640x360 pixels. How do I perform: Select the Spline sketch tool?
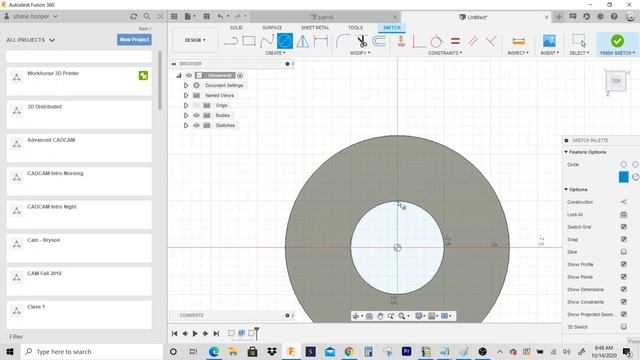(x=267, y=41)
